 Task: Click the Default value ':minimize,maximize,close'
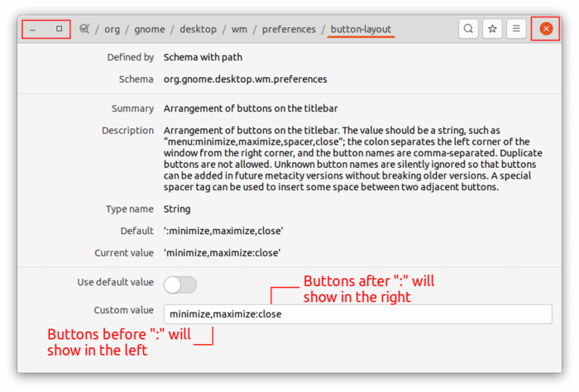(223, 231)
